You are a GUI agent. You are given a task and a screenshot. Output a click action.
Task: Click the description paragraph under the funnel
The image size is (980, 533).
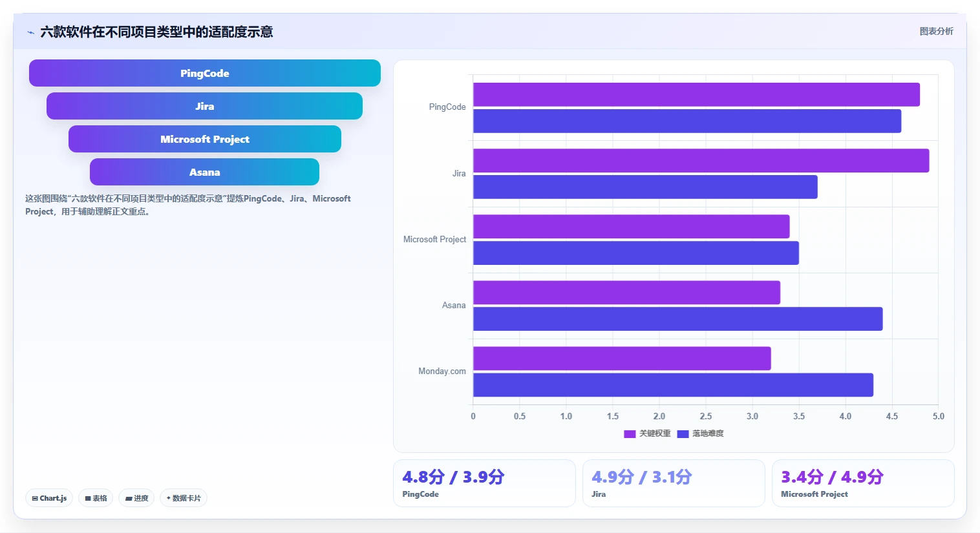tap(188, 205)
